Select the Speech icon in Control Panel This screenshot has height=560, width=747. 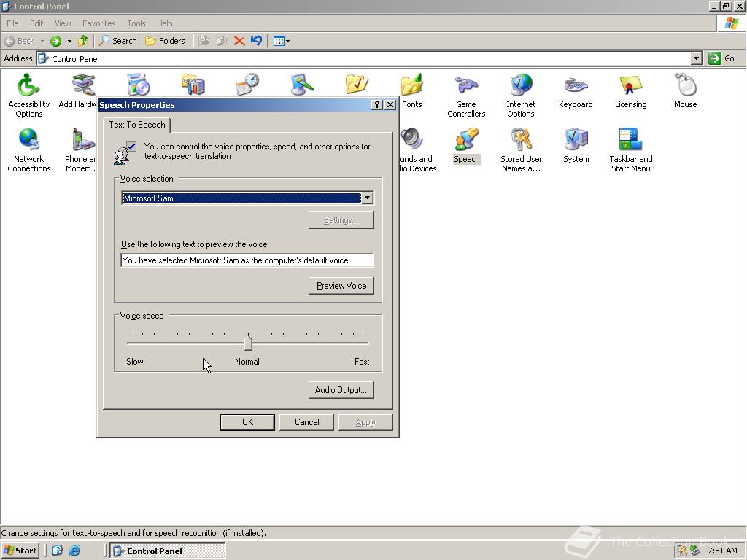(x=466, y=145)
